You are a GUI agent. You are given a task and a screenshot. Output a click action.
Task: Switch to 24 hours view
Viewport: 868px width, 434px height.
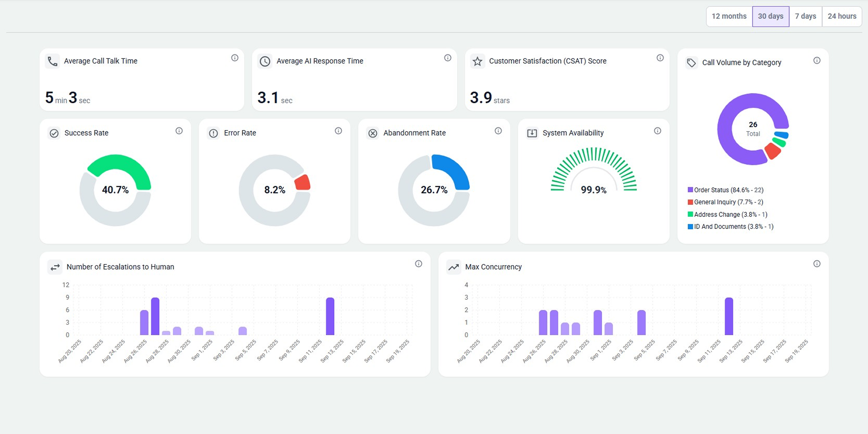pyautogui.click(x=842, y=16)
